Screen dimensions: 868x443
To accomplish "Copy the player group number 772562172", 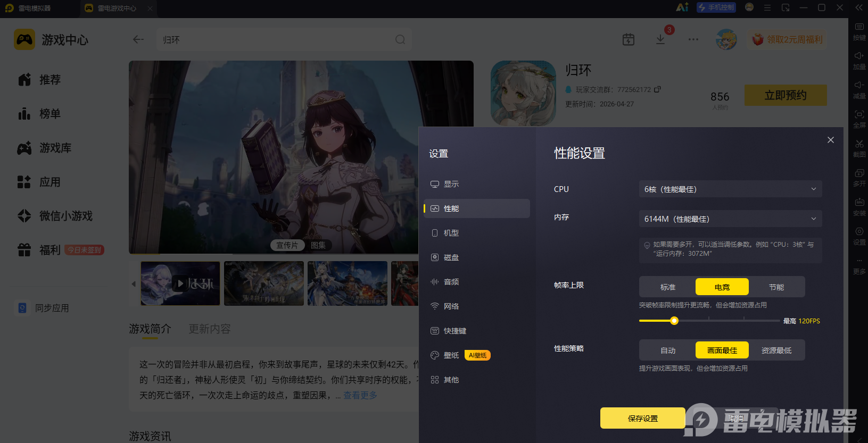I will (657, 89).
